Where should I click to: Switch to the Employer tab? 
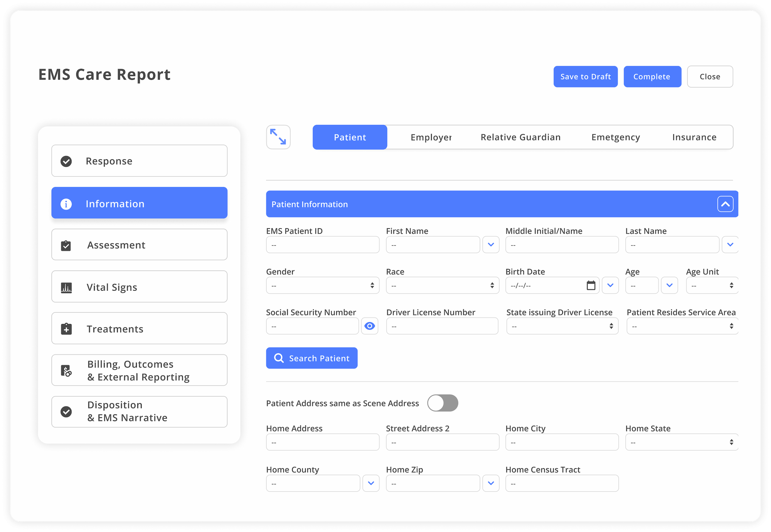click(431, 137)
